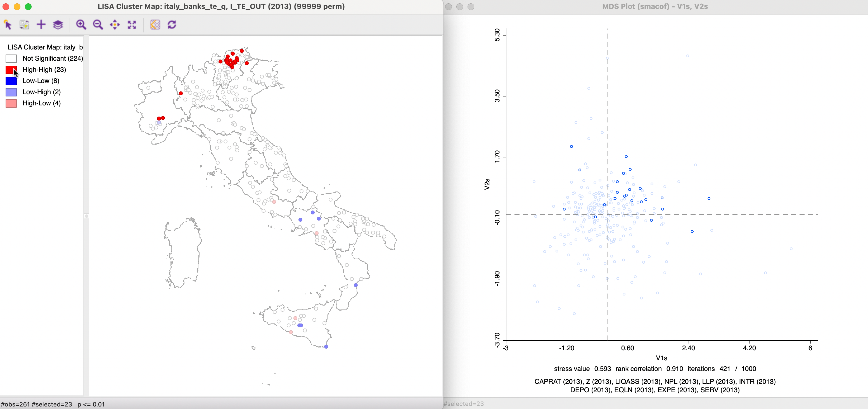
Task: Click the basemap toggle icon
Action: tap(155, 25)
